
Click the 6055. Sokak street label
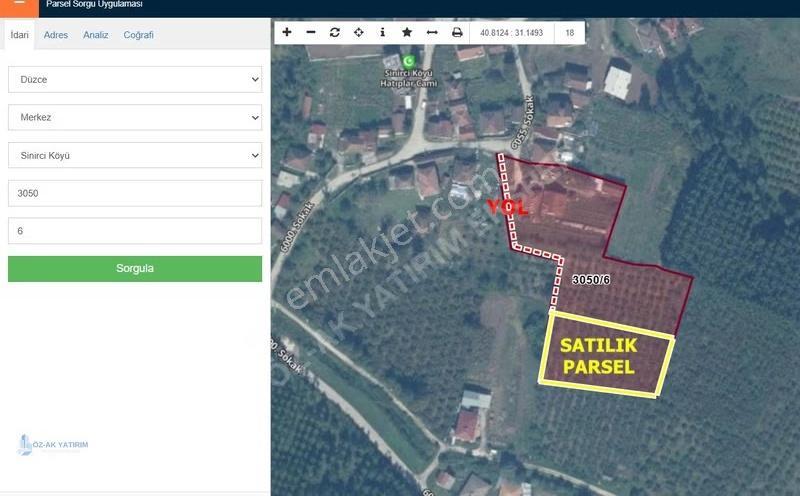tap(522, 122)
